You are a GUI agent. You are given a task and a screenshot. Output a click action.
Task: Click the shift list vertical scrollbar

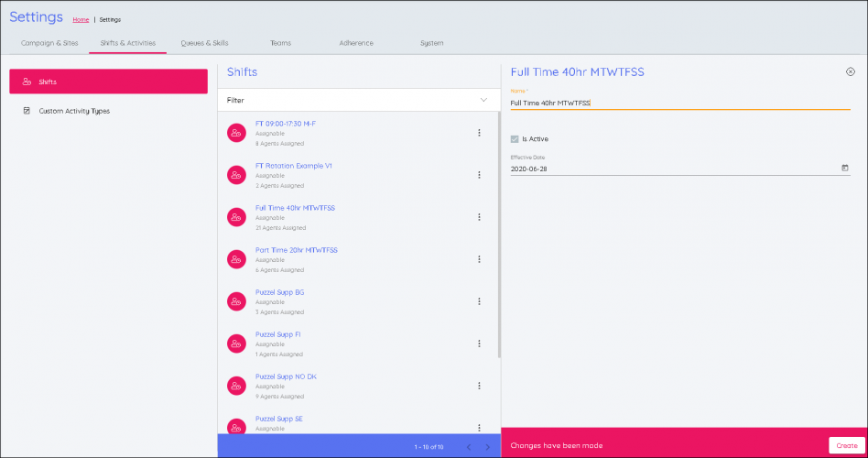tap(499, 229)
